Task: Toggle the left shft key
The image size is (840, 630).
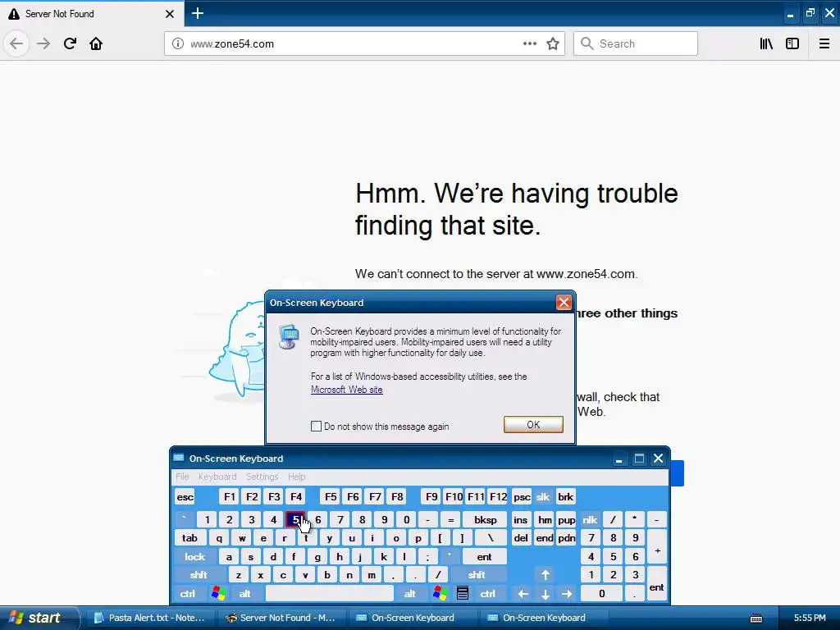Action: pos(199,575)
